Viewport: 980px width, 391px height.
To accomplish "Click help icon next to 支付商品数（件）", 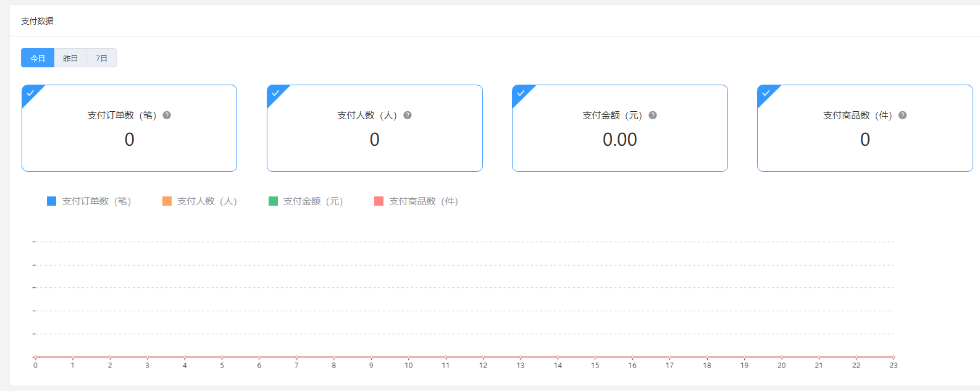I will point(903,116).
